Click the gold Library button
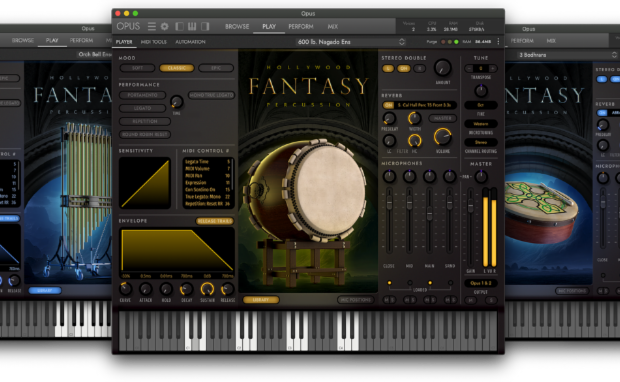This screenshot has height=382, width=620. click(261, 300)
